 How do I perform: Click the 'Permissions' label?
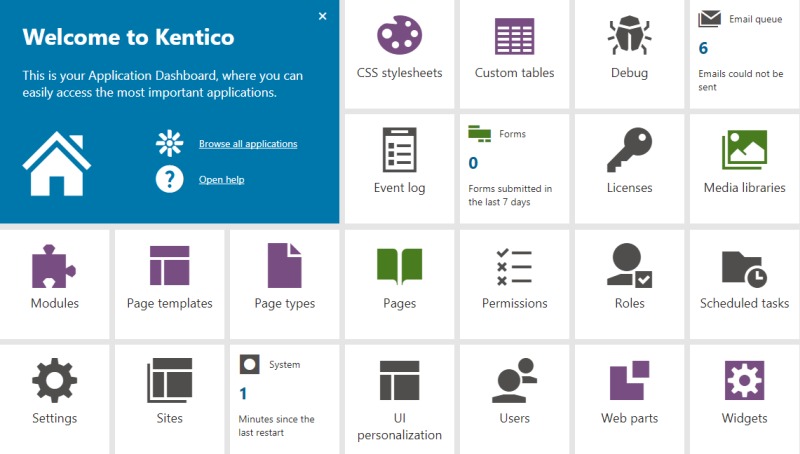[514, 304]
